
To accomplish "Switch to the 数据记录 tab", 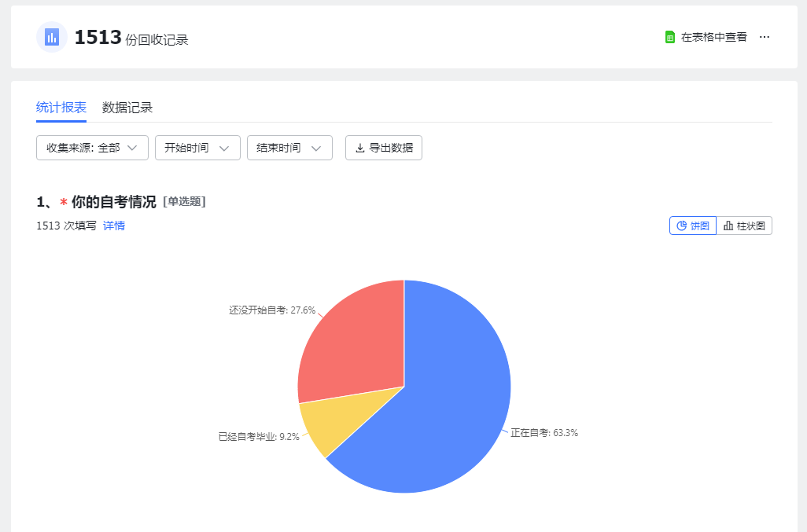I will click(127, 108).
